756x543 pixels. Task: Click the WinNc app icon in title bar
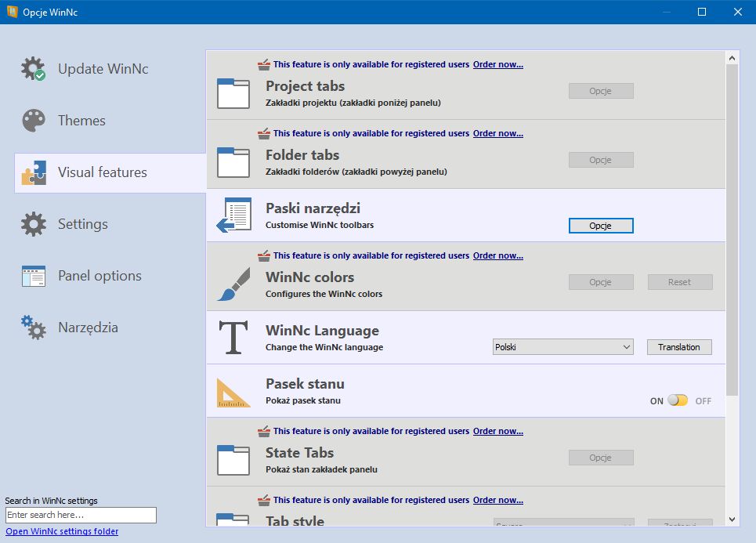(12, 12)
